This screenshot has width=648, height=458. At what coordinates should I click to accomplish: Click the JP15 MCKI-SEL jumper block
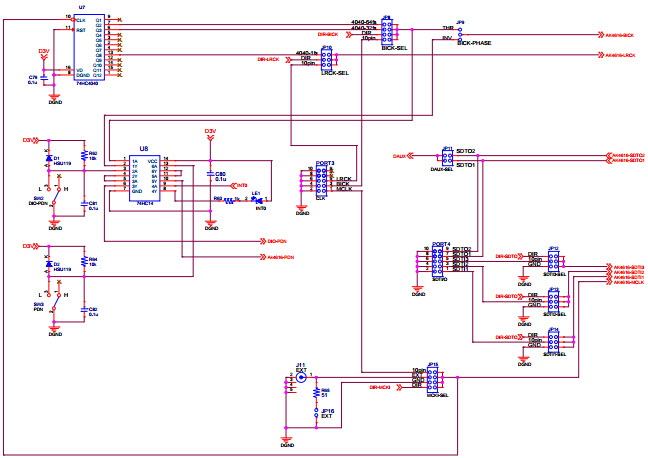coord(433,378)
